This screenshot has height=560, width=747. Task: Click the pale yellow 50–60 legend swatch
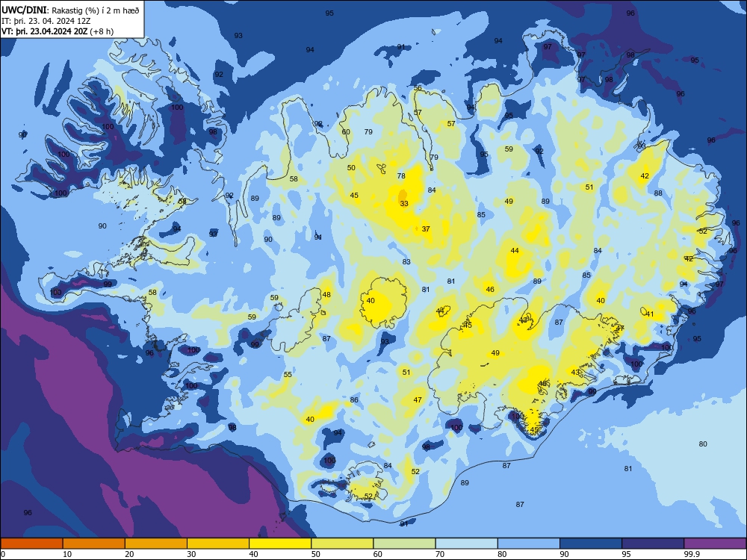[342, 544]
